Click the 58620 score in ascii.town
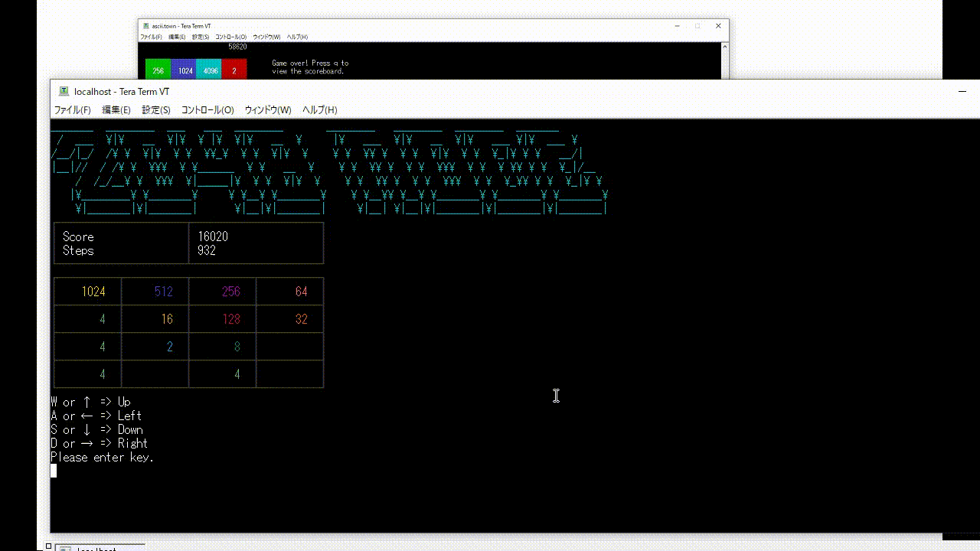Image resolution: width=980 pixels, height=551 pixels. coord(237,47)
